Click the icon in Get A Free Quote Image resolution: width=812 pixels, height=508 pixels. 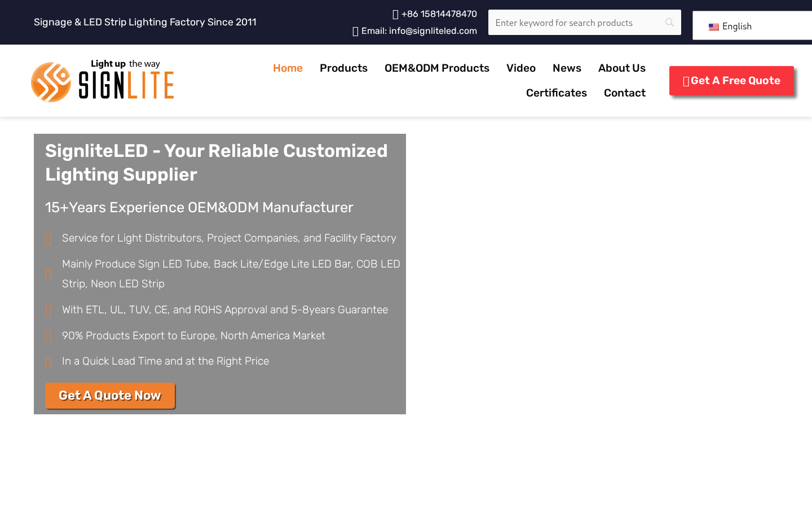coord(686,81)
